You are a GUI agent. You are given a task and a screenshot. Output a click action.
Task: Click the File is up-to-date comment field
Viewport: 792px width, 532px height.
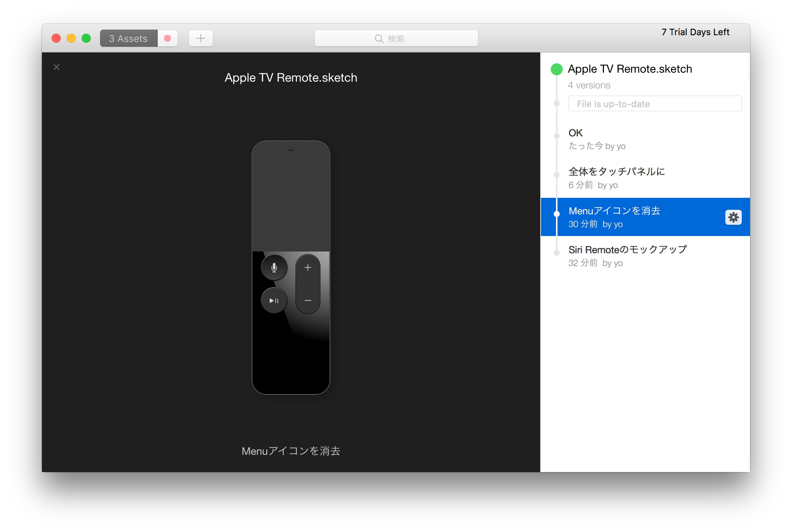[655, 104]
